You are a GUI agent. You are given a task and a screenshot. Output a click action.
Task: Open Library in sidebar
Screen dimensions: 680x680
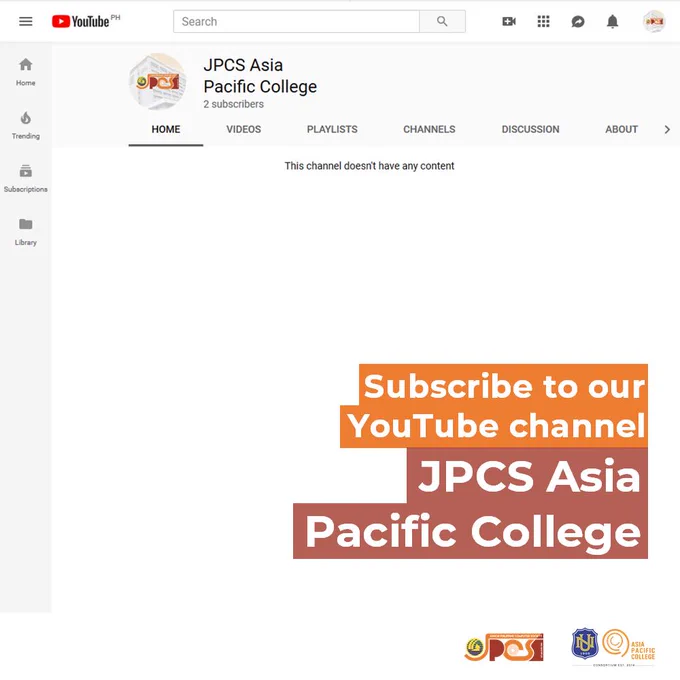(26, 232)
